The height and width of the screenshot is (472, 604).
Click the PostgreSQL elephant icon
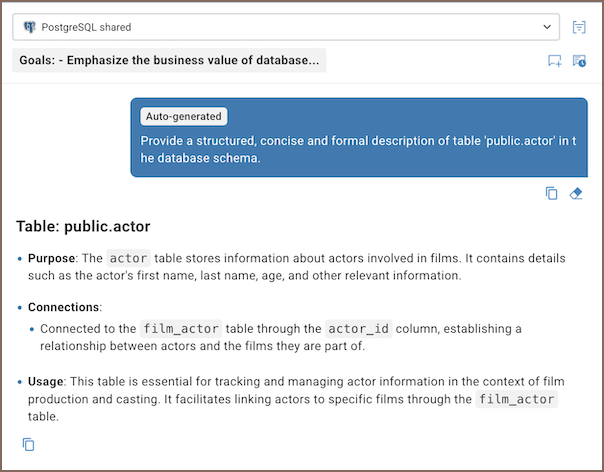pyautogui.click(x=28, y=27)
